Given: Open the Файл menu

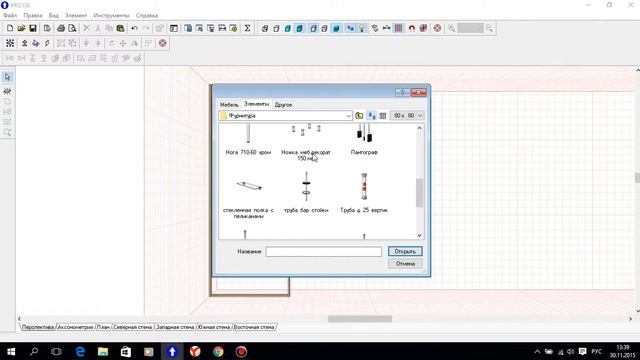Looking at the screenshot, I should 10,16.
